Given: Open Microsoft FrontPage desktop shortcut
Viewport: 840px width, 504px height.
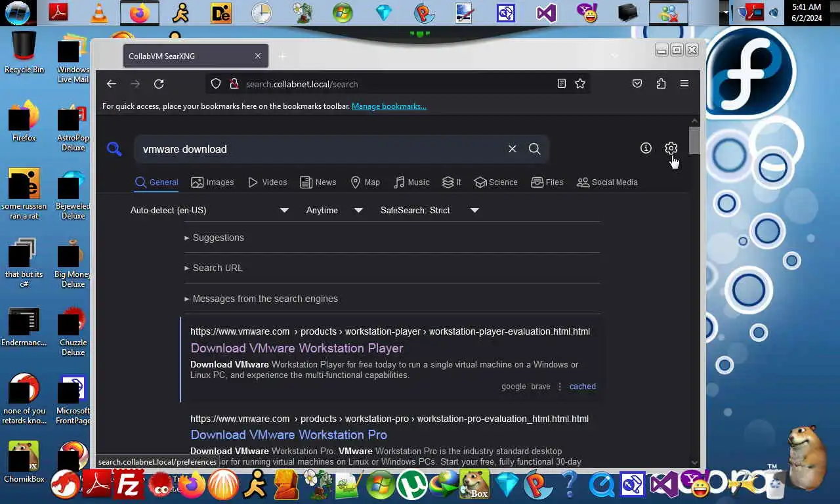Looking at the screenshot, I should coord(73,400).
